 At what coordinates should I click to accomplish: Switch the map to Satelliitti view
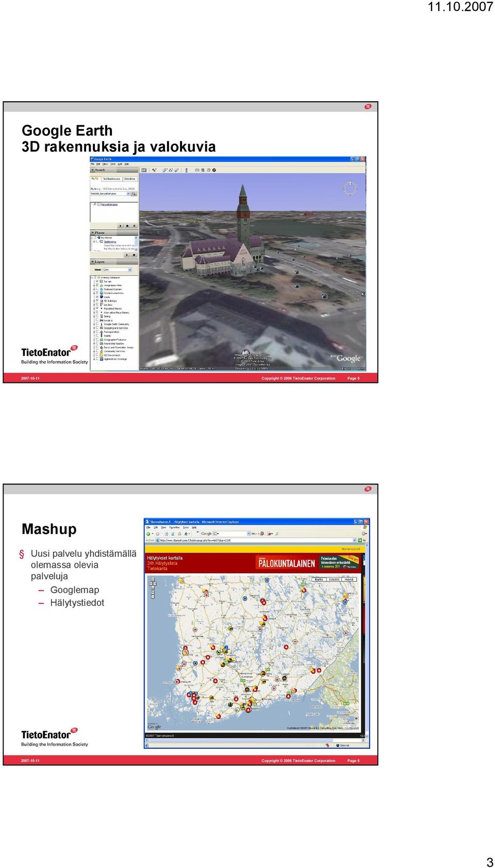pos(334,580)
